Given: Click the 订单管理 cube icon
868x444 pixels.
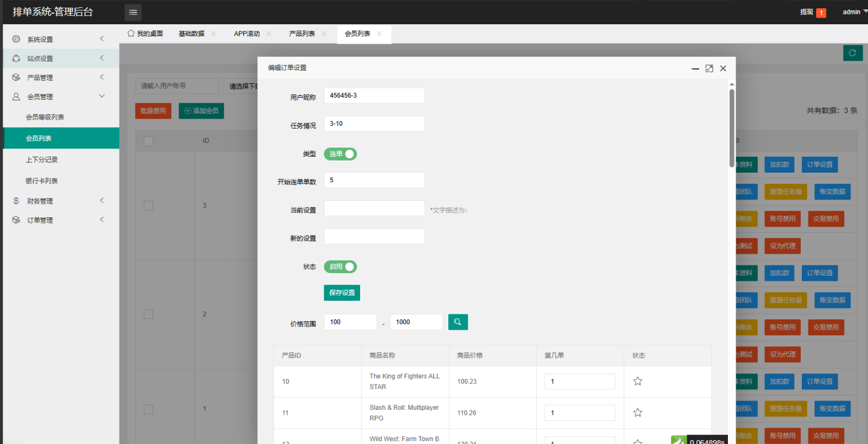Looking at the screenshot, I should point(16,220).
